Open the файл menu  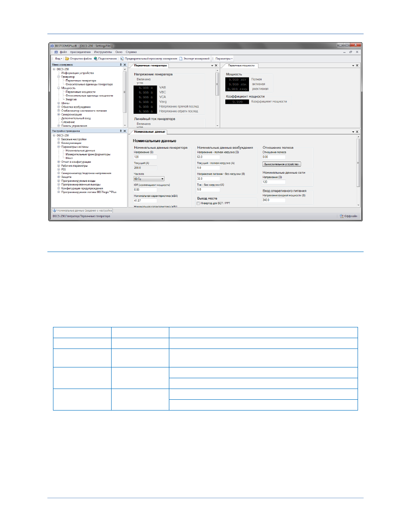63,52
